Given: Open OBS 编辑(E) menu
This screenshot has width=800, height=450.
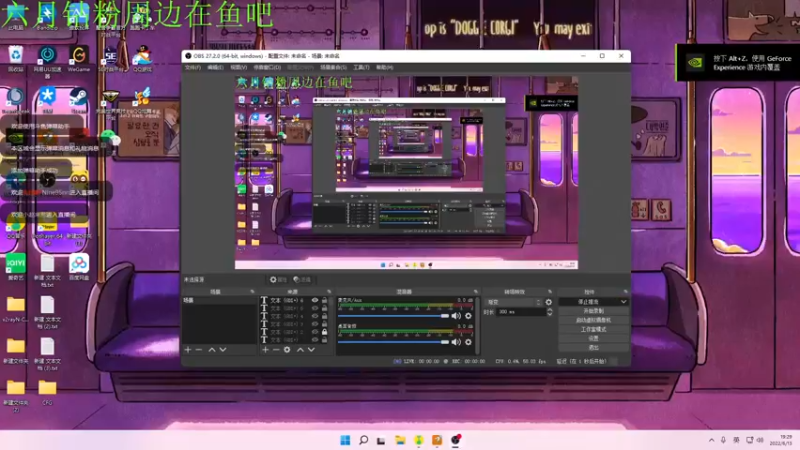Looking at the screenshot, I should [215, 67].
